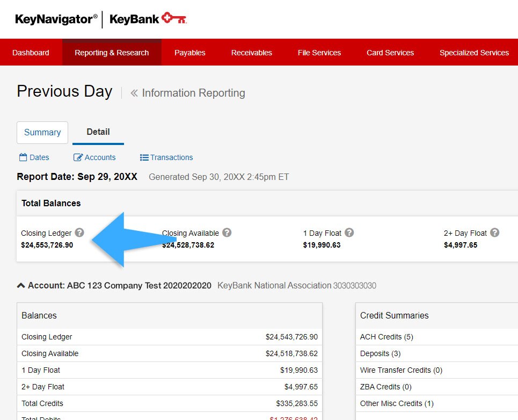The width and height of the screenshot is (518, 420).
Task: Open the Specialized Services menu
Action: point(474,53)
